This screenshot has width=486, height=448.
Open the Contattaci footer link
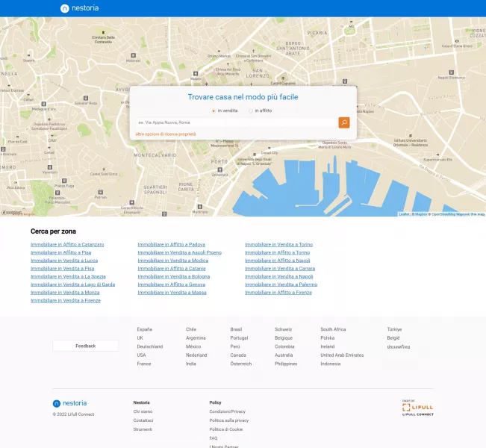pyautogui.click(x=143, y=420)
